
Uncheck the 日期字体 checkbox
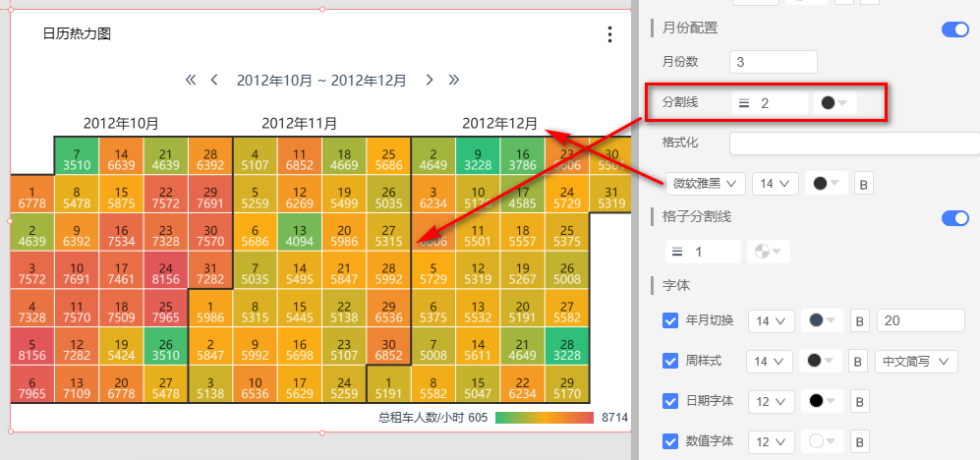click(x=670, y=401)
